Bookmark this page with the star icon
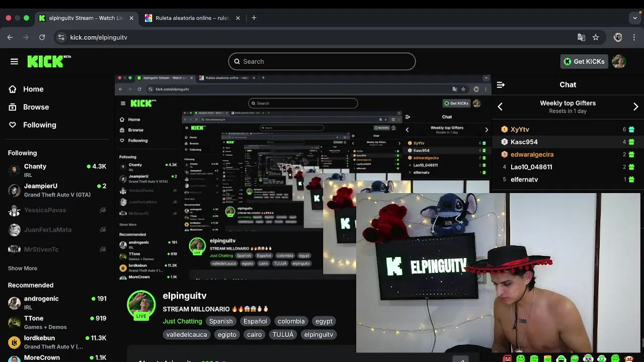Screen dimensions: 644x362 596,37
